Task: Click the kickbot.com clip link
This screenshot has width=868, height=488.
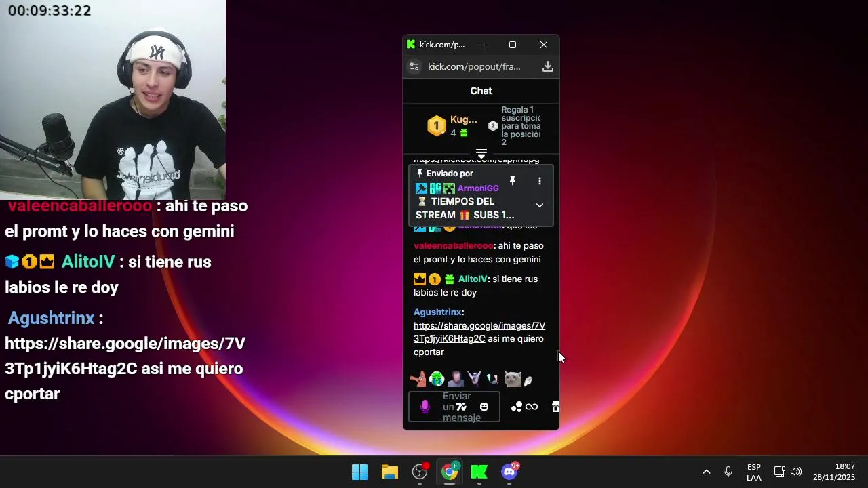Action: coord(476,160)
